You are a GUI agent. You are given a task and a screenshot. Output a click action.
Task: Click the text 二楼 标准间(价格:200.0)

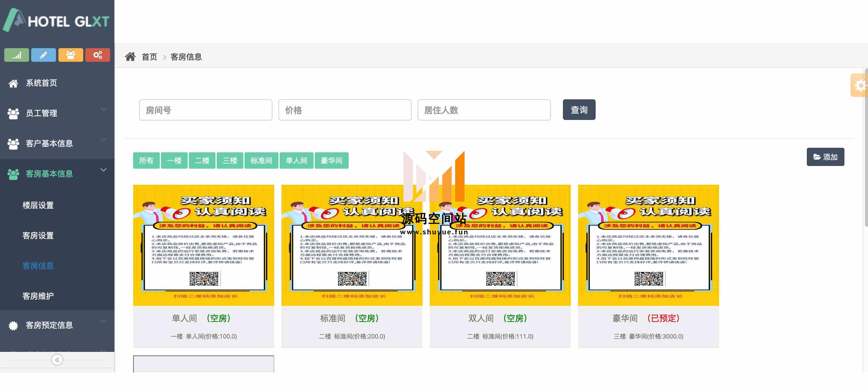pyautogui.click(x=352, y=336)
